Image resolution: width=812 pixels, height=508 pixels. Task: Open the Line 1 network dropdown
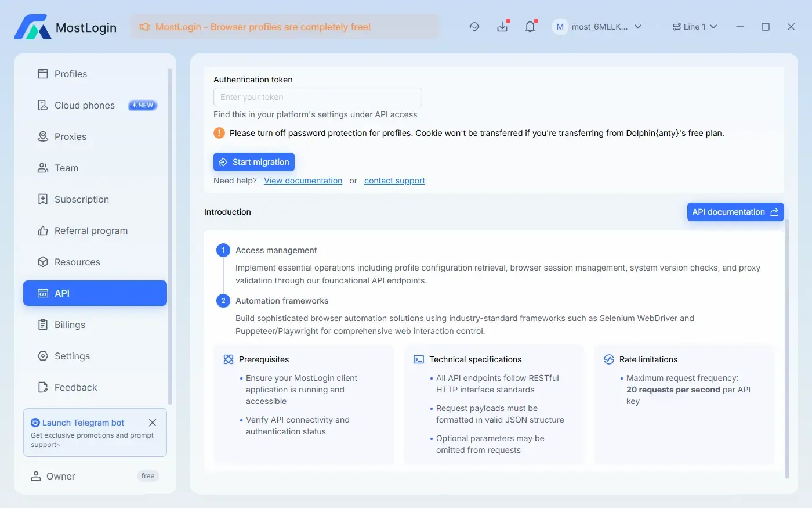[694, 27]
